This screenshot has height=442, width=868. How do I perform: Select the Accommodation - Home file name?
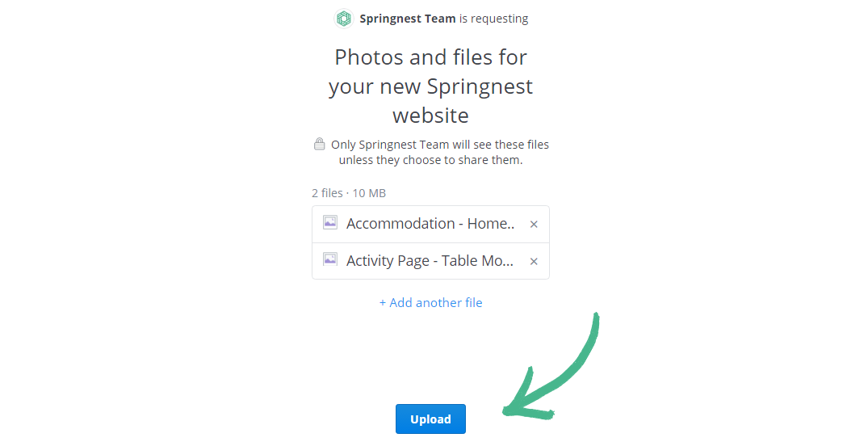click(x=430, y=224)
